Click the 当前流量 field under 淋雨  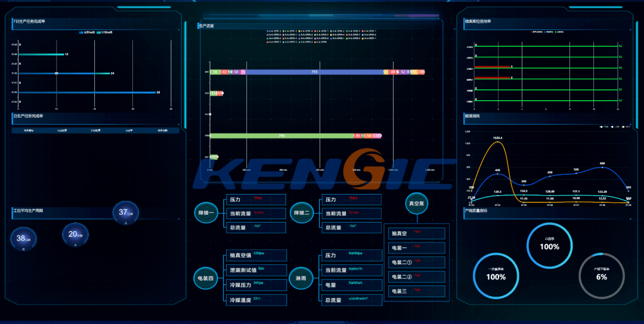point(352,270)
